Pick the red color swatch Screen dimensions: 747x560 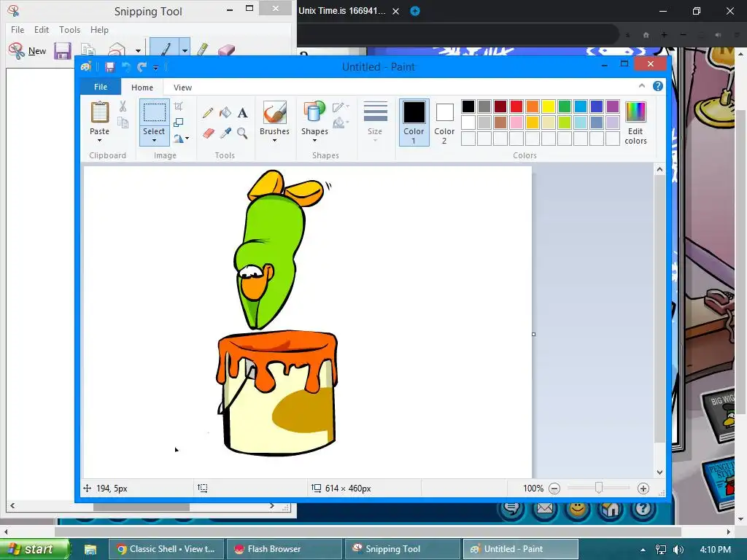(516, 106)
